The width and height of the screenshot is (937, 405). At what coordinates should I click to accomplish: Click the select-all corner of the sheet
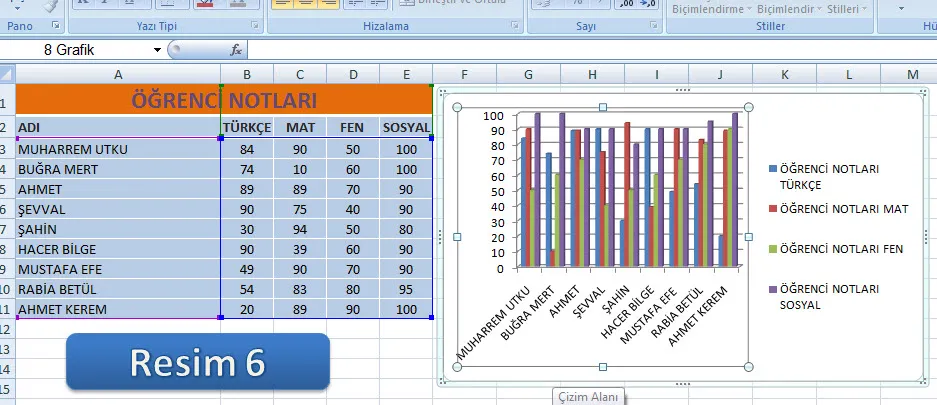7,73
